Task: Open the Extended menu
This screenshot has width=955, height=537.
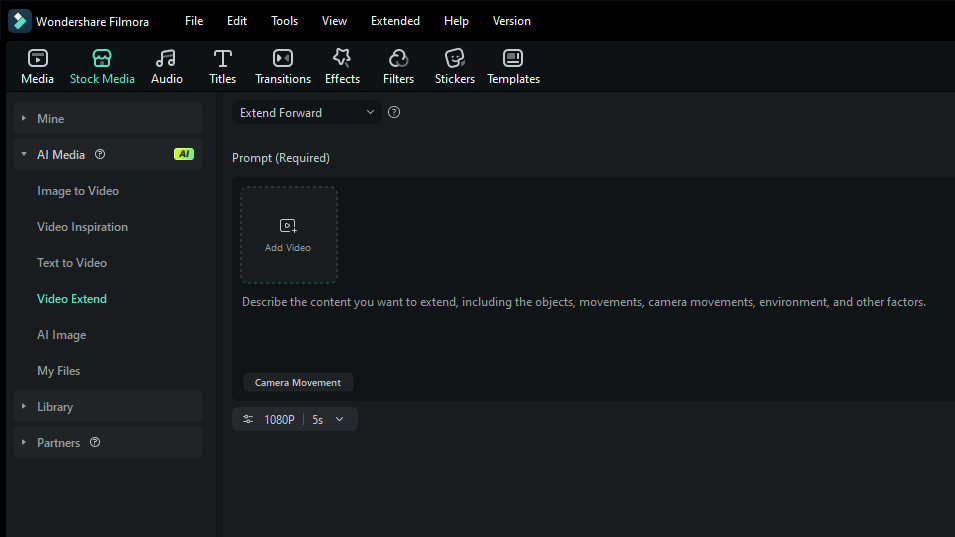Action: (395, 21)
